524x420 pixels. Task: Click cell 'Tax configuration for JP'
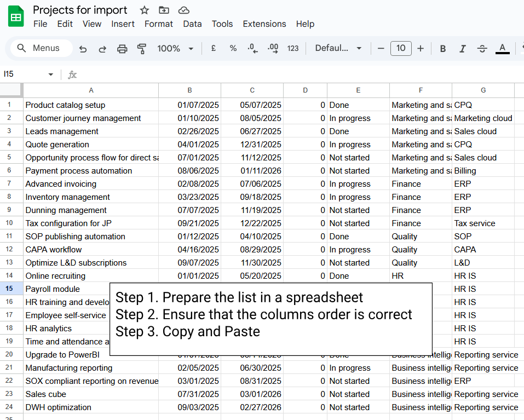91,223
